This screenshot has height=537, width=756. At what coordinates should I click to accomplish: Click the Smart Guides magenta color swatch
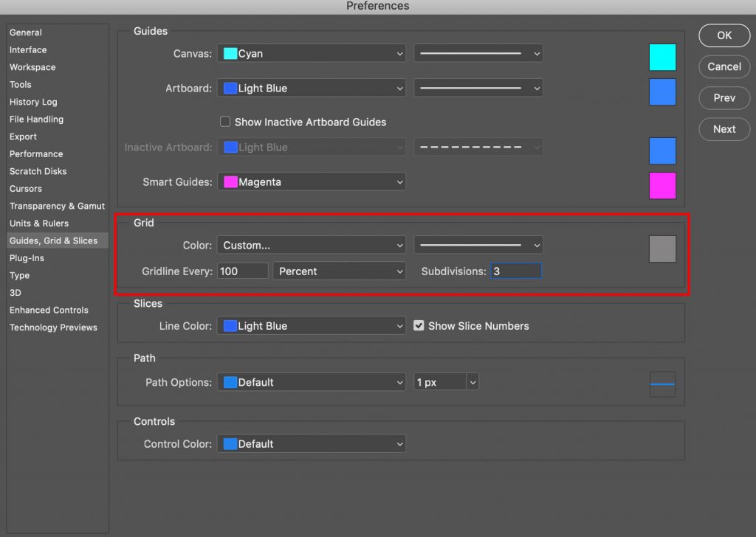click(662, 185)
